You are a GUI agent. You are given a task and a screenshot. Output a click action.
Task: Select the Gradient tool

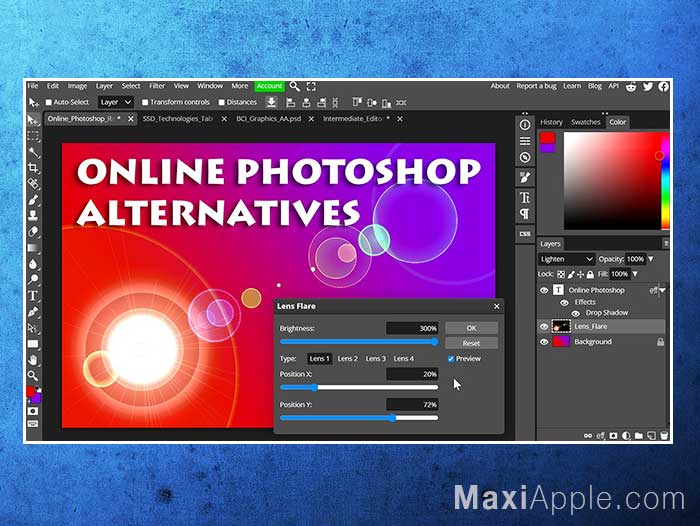coord(33,247)
